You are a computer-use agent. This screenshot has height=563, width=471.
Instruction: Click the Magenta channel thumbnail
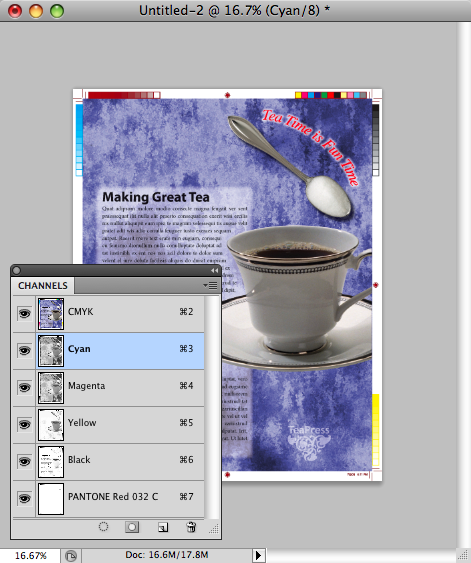click(51, 388)
